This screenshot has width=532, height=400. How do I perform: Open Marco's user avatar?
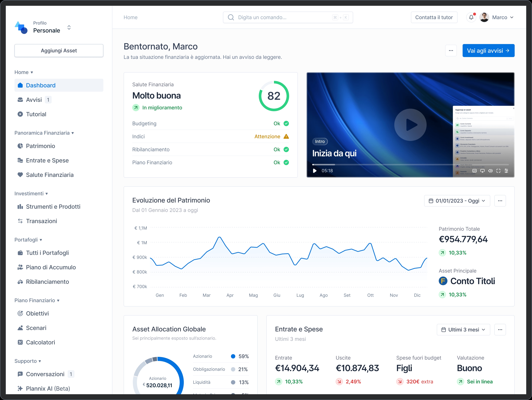click(484, 17)
